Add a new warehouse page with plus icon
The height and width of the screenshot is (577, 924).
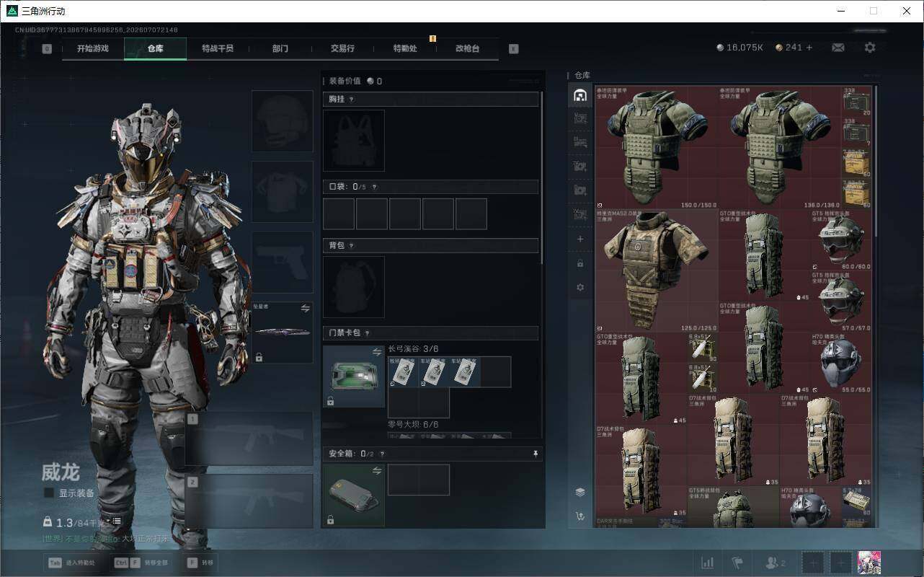click(580, 239)
